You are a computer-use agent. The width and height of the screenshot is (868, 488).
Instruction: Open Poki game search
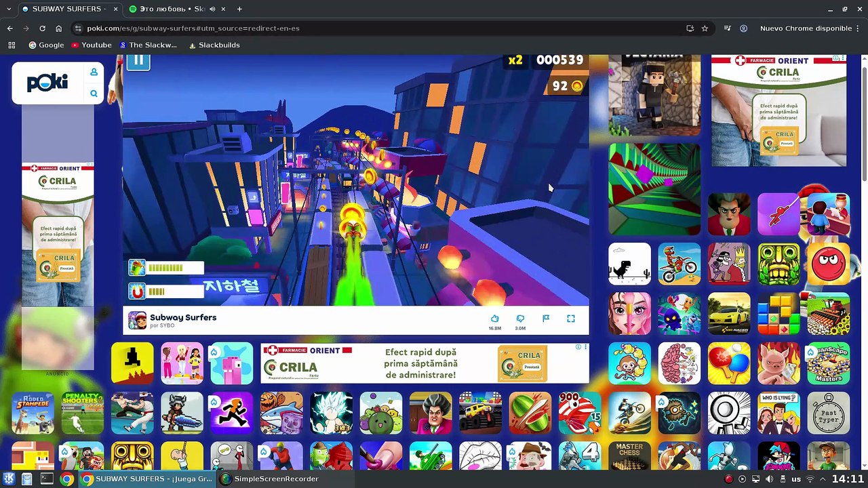pyautogui.click(x=94, y=94)
